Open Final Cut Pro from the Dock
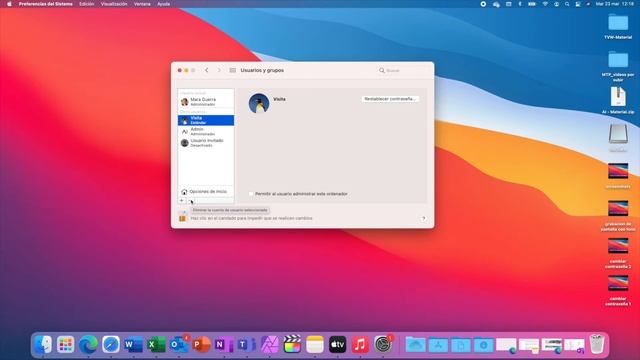This screenshot has height=360, width=640. [292, 345]
